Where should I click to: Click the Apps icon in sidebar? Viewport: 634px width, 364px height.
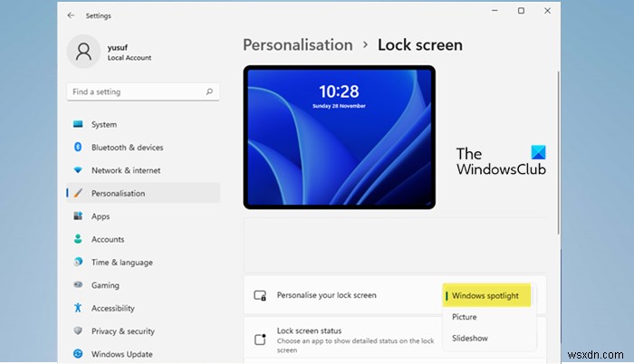(78, 216)
